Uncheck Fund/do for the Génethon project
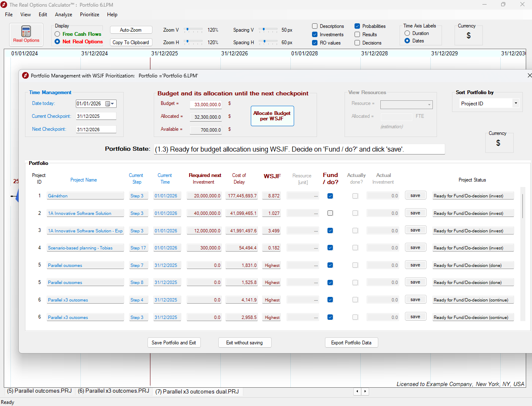Viewport: 532px width, 406px height. 330,196
